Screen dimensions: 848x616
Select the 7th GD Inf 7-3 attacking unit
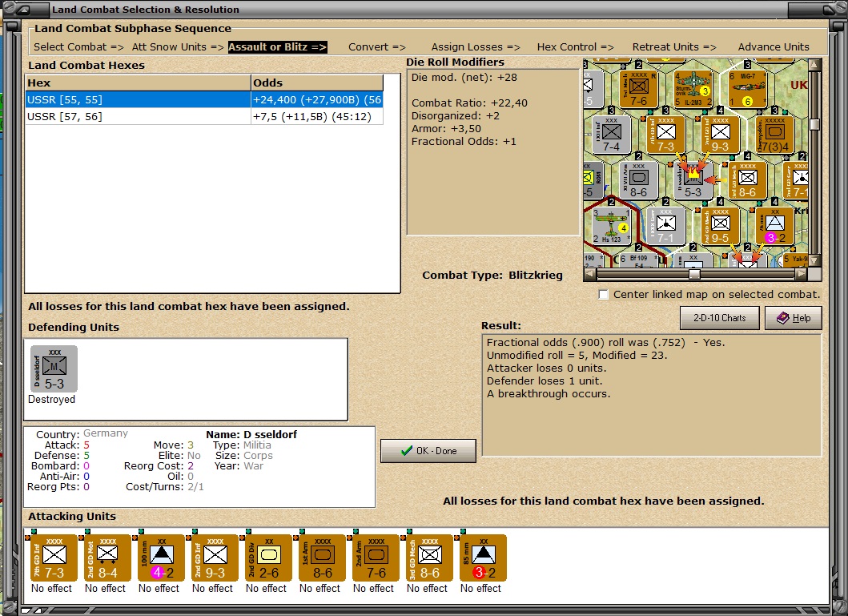tap(54, 558)
